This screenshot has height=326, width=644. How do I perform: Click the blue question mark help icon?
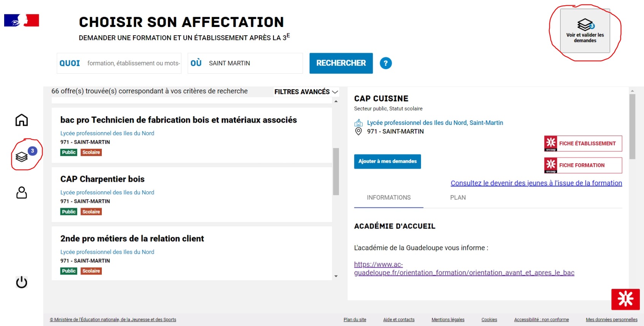pyautogui.click(x=386, y=63)
